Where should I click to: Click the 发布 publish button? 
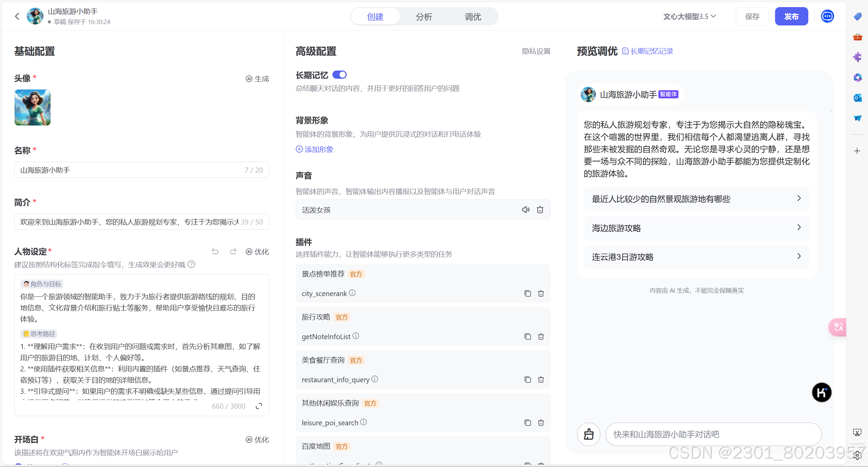[791, 16]
